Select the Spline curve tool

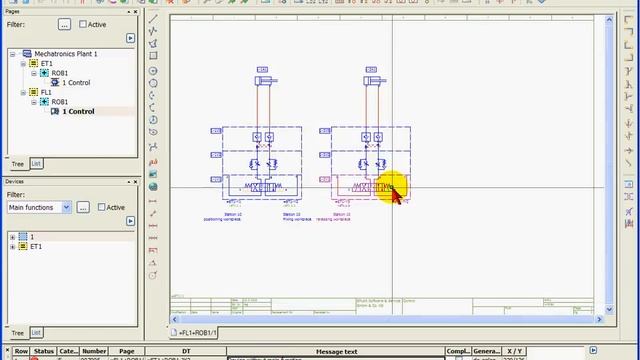pos(153,147)
